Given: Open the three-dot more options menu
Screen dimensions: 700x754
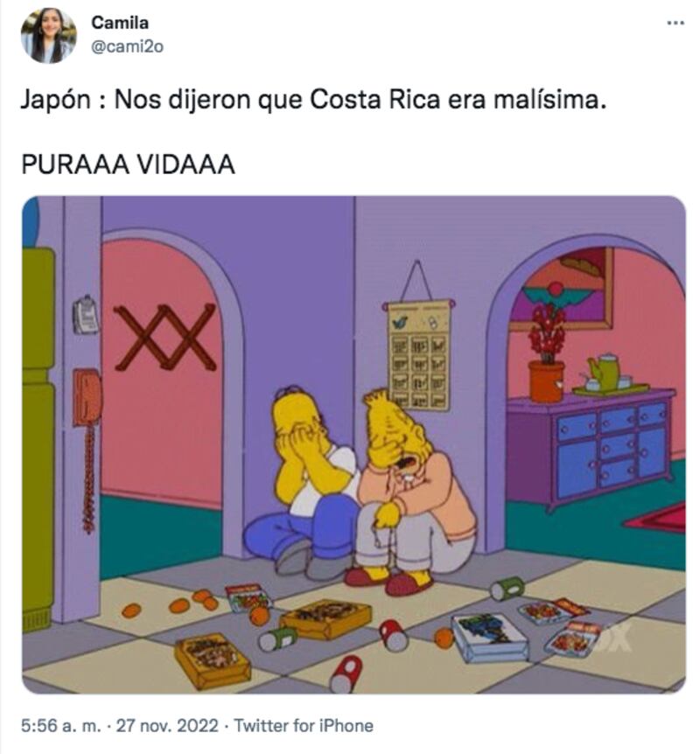Looking at the screenshot, I should pos(676,23).
